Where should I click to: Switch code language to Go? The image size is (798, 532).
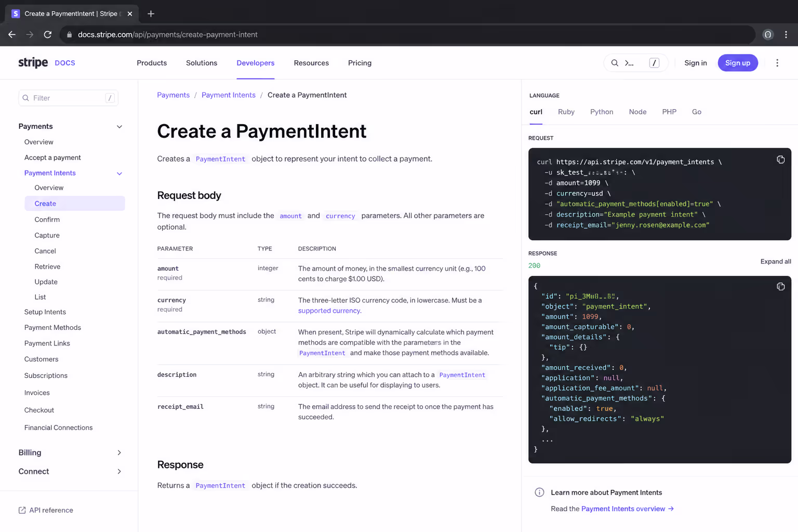(x=697, y=112)
